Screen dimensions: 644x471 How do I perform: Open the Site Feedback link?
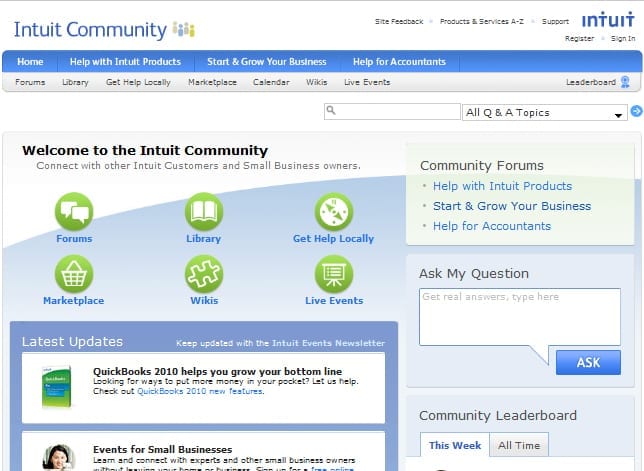click(x=399, y=21)
